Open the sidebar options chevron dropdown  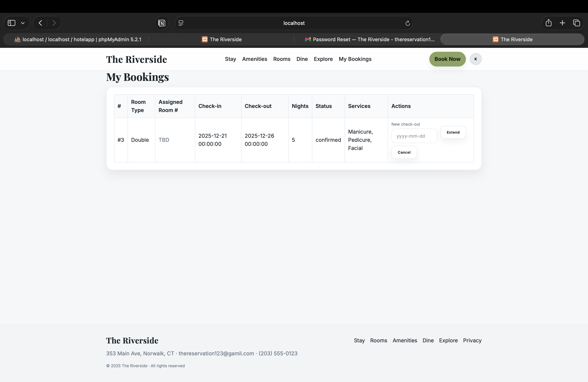(23, 23)
